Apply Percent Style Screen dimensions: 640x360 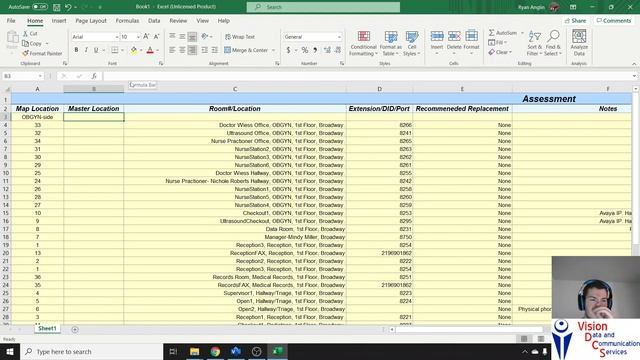coord(304,50)
